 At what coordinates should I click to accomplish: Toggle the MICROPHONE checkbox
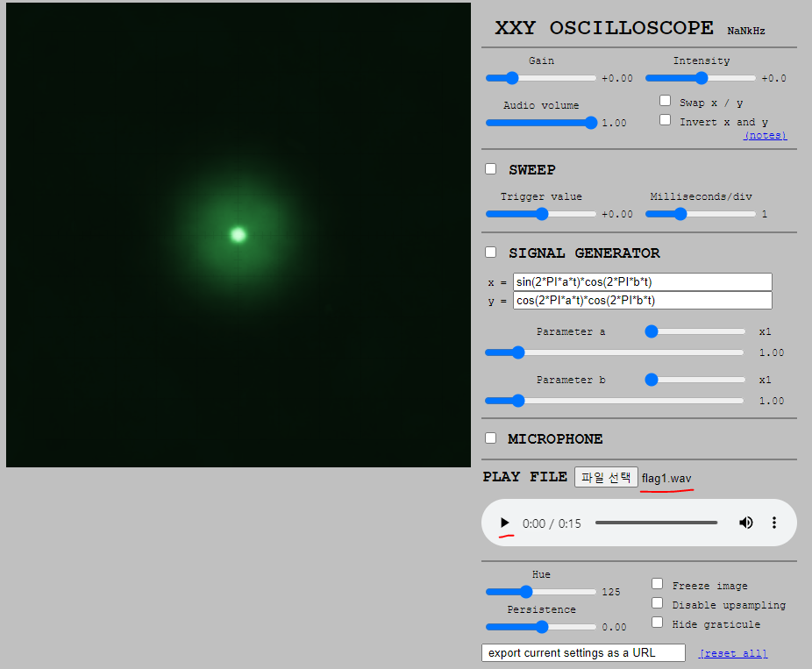click(490, 438)
